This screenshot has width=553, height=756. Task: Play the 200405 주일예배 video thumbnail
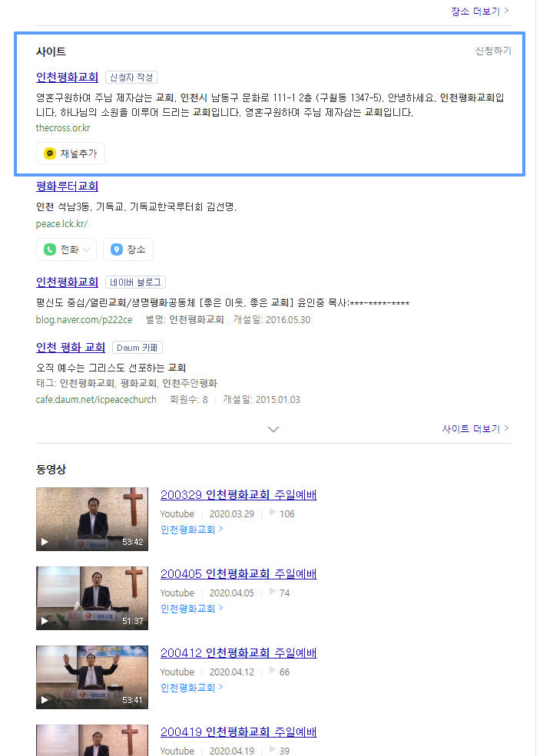[x=92, y=598]
